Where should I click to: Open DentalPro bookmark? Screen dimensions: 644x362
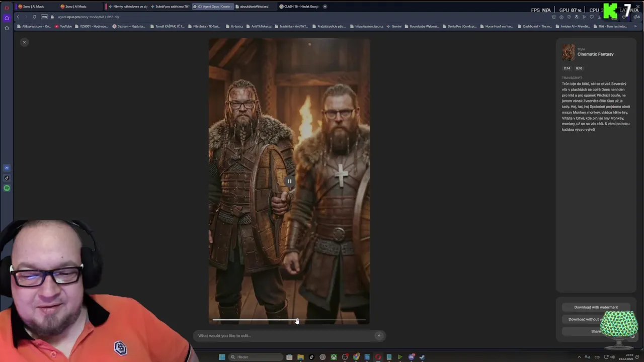459,26
